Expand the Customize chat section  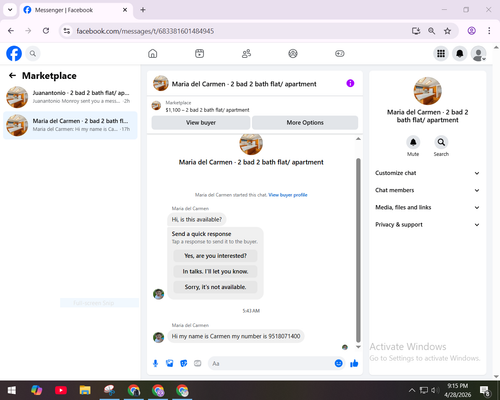tap(427, 173)
